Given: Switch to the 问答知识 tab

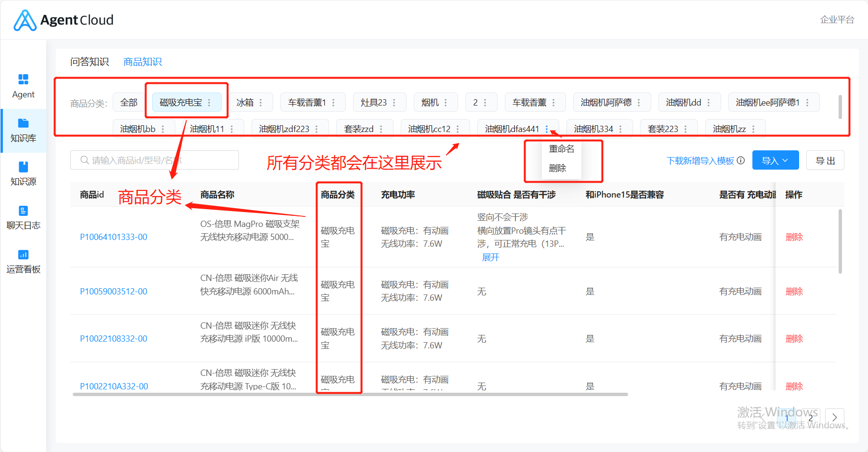Looking at the screenshot, I should click(90, 62).
